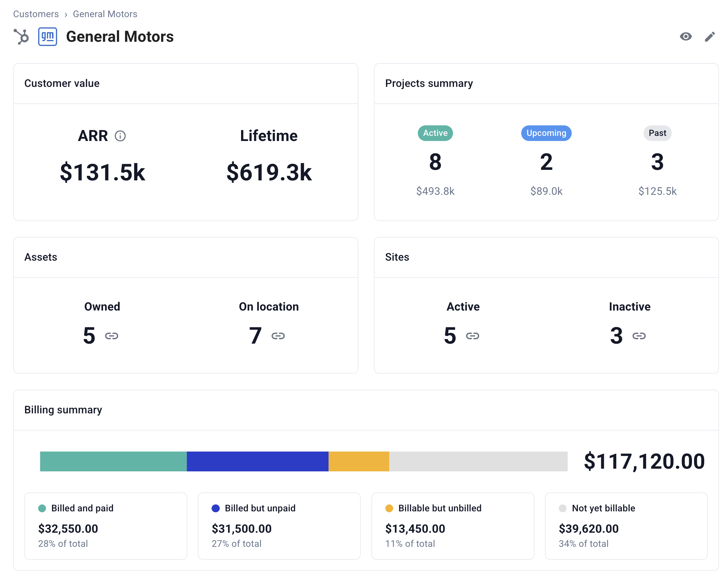
Task: Click the General Motors page title
Action: [120, 36]
